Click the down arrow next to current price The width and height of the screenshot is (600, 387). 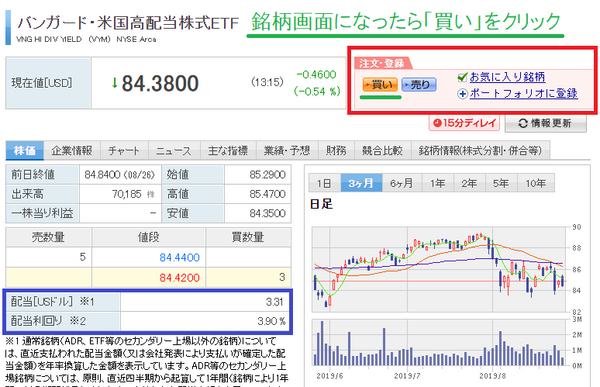[114, 82]
